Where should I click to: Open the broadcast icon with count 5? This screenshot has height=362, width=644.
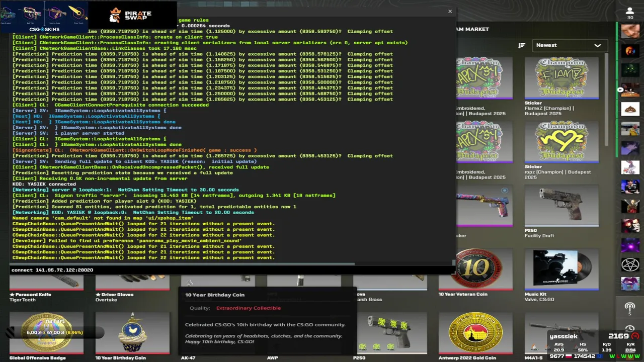tap(630, 308)
